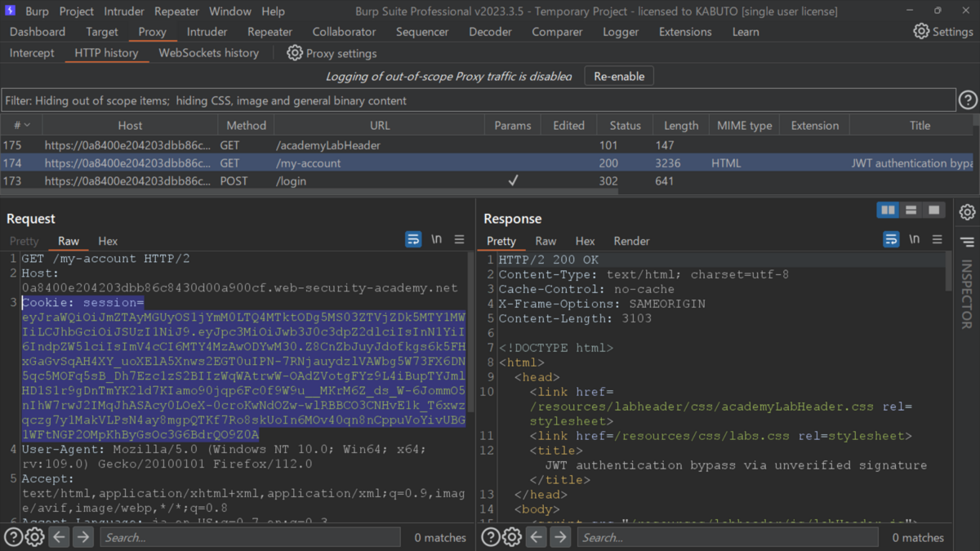Open Proxy settings
Viewport: 980px width, 551px height.
(332, 53)
